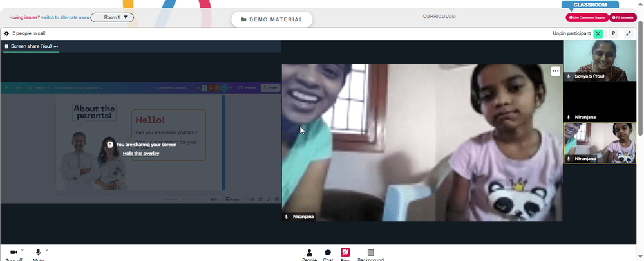644x261 pixels.
Task: Select the Sovya S (You) video thumbnail
Action: coord(600,60)
